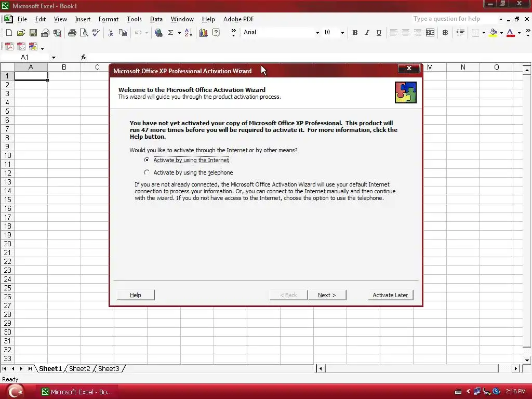Decrease indent icon
The image size is (532, 399).
click(x=460, y=33)
